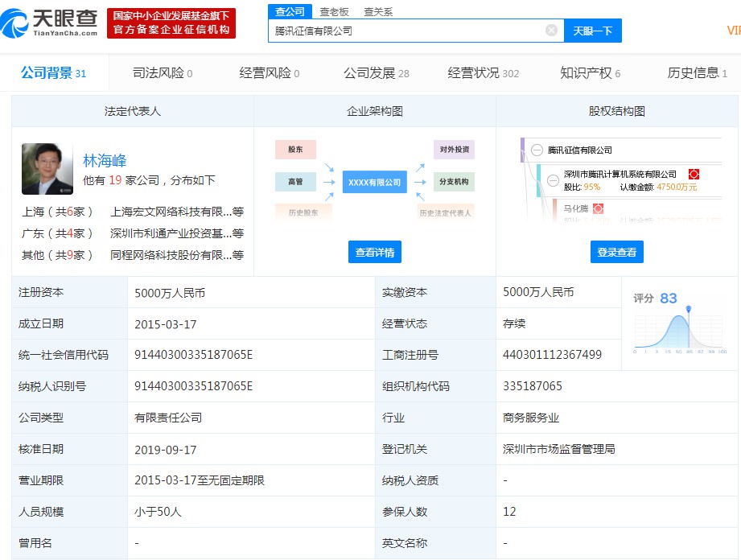Click the 评分 83 score value

pyautogui.click(x=669, y=298)
